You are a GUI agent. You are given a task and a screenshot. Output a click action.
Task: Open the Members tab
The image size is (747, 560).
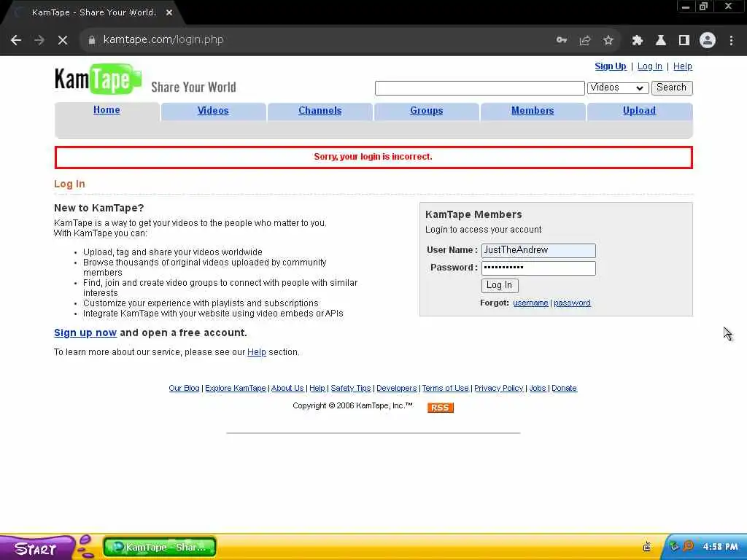533,111
